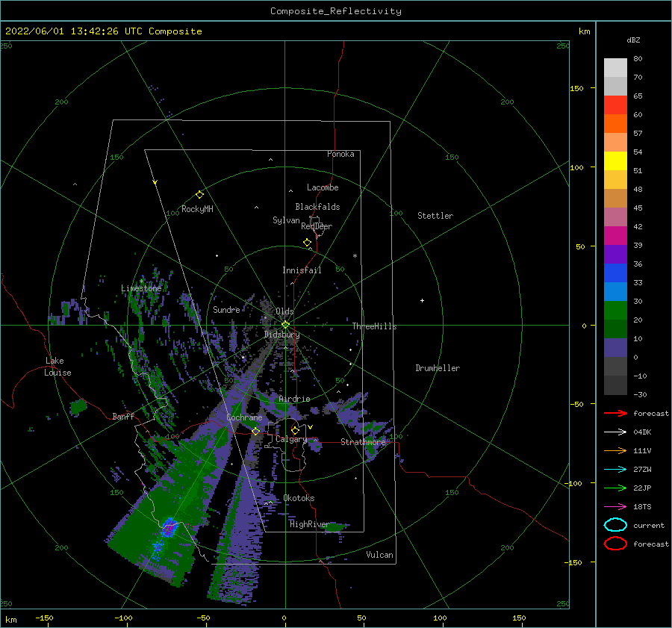Click the RedDeer city label

click(x=317, y=226)
